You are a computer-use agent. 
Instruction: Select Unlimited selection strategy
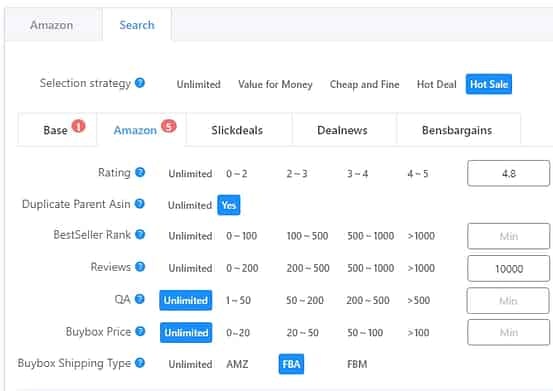coord(199,84)
